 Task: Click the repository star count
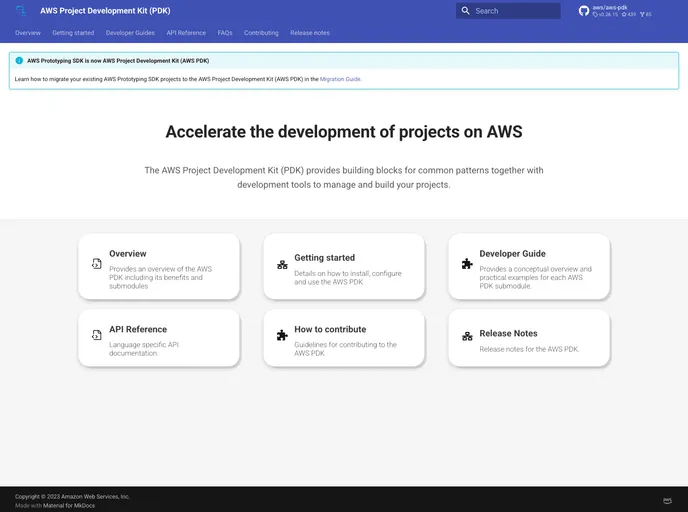(x=629, y=14)
